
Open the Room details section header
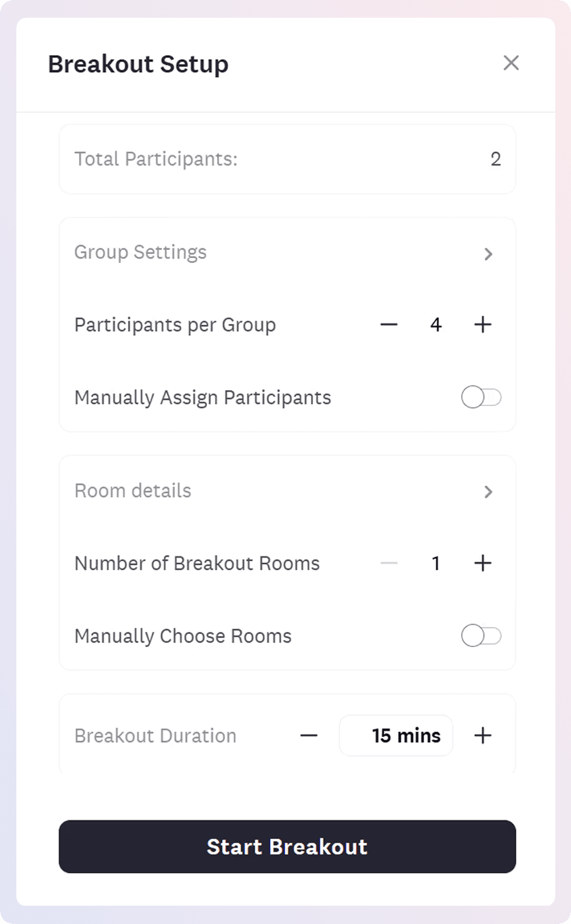133,491
